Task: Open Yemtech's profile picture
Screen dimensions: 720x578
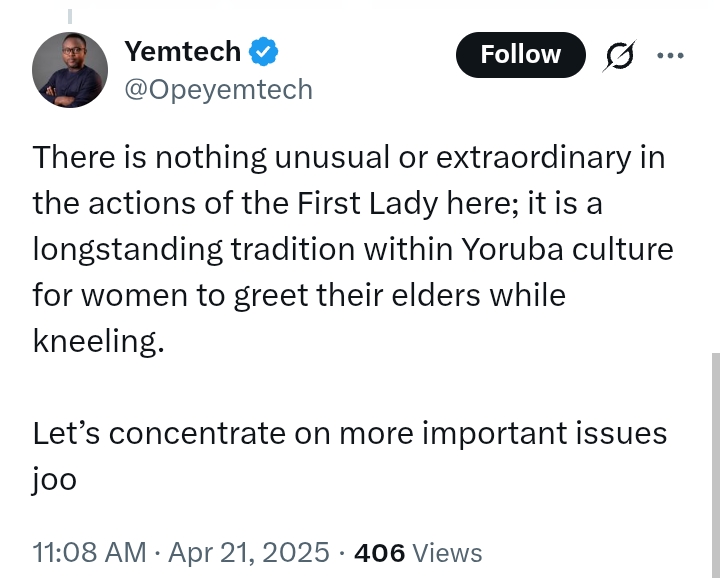Action: [x=70, y=70]
